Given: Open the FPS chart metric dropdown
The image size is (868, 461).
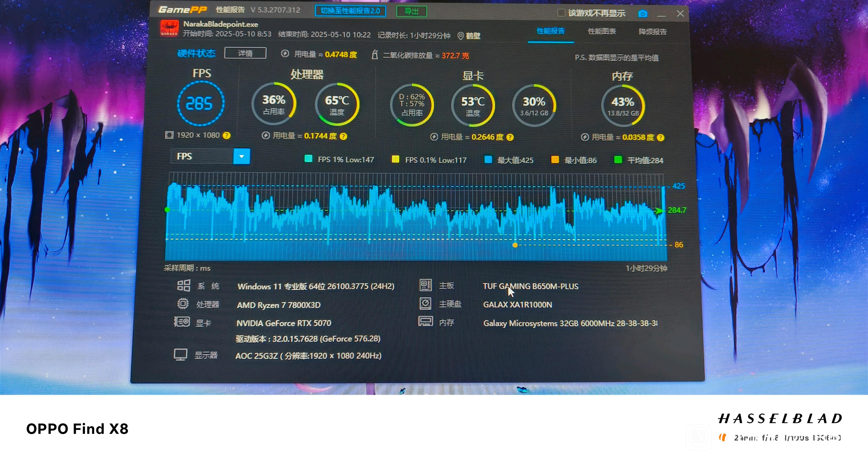Looking at the screenshot, I should click(x=242, y=156).
